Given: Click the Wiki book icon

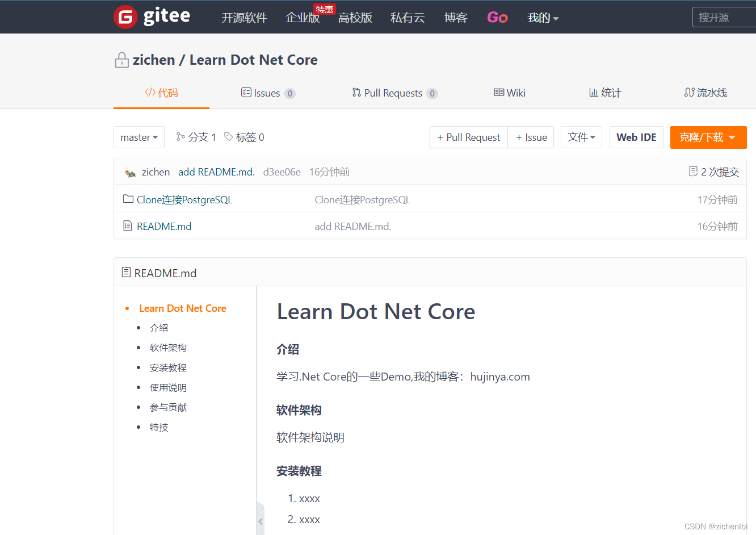Looking at the screenshot, I should (499, 93).
